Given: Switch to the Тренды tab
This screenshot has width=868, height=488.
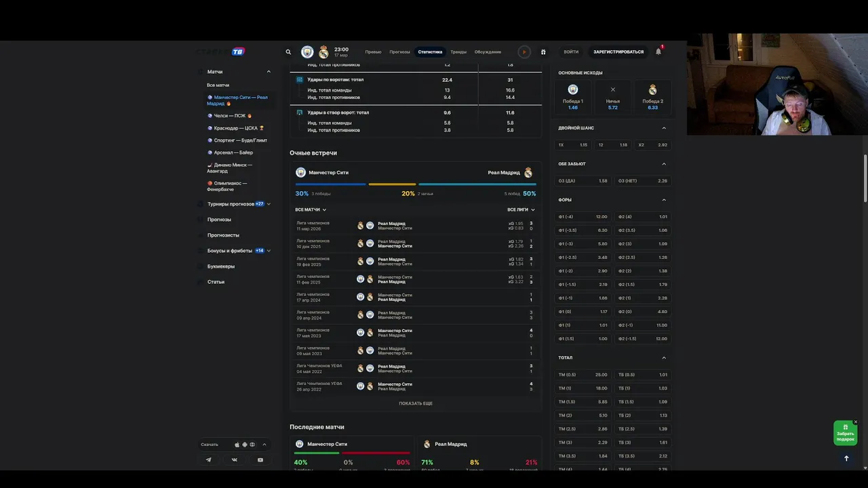Looking at the screenshot, I should (x=458, y=52).
